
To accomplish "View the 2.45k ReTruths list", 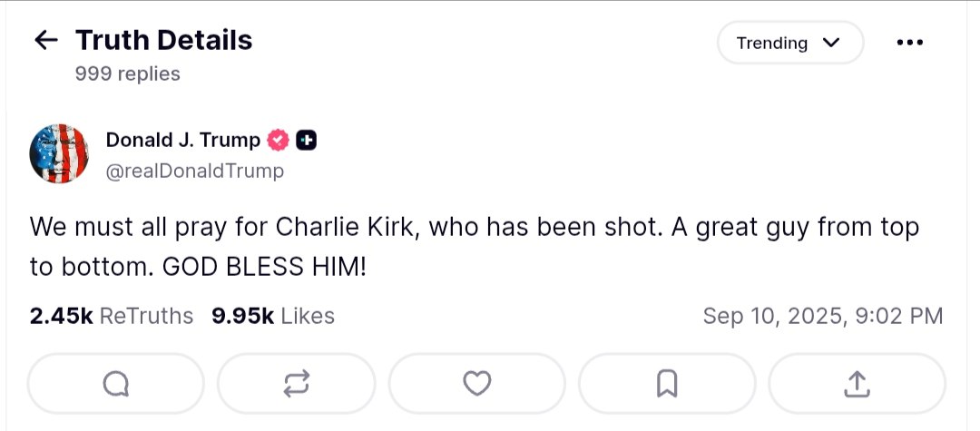I will tap(112, 316).
